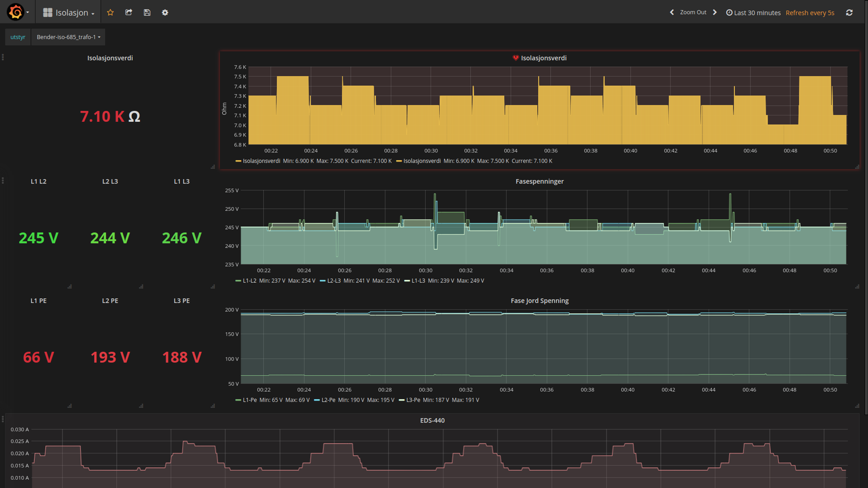Open row menu handle beside L1 L2 row
This screenshot has height=488, width=868.
(x=3, y=180)
